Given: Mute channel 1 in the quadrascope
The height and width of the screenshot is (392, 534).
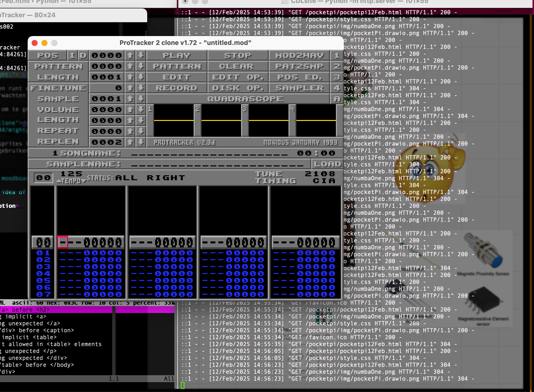Looking at the screenshot, I should (173, 120).
